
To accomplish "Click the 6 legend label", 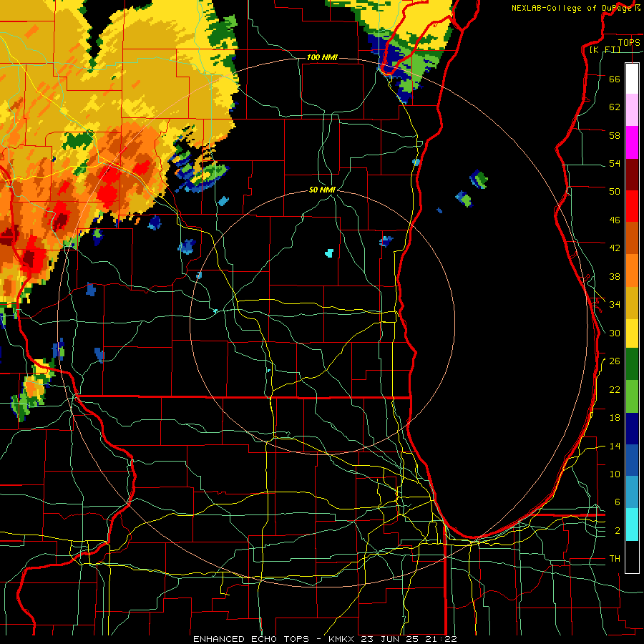I will pos(618,502).
